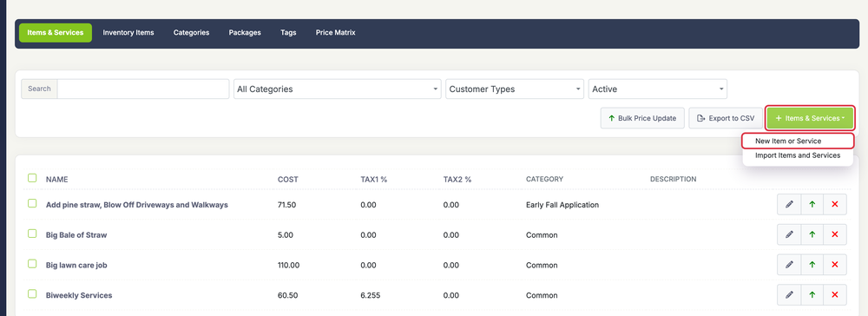Check the Big lawn care job checkbox

coord(32,264)
